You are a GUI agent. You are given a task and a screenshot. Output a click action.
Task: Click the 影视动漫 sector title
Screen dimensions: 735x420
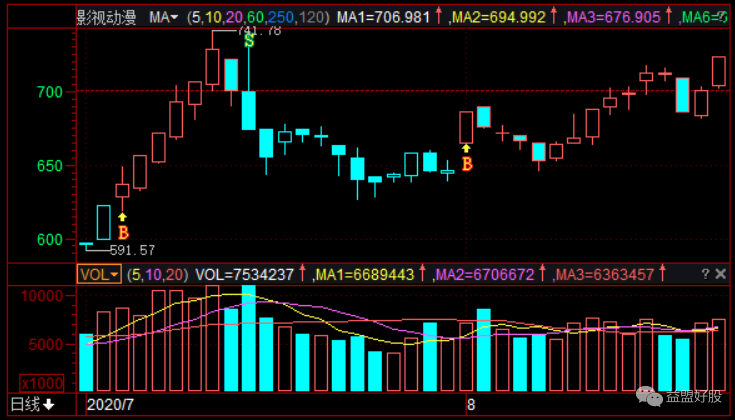109,17
